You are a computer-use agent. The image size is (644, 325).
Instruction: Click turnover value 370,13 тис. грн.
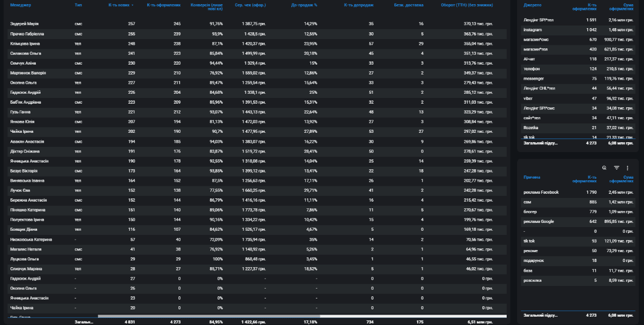[x=478, y=24]
